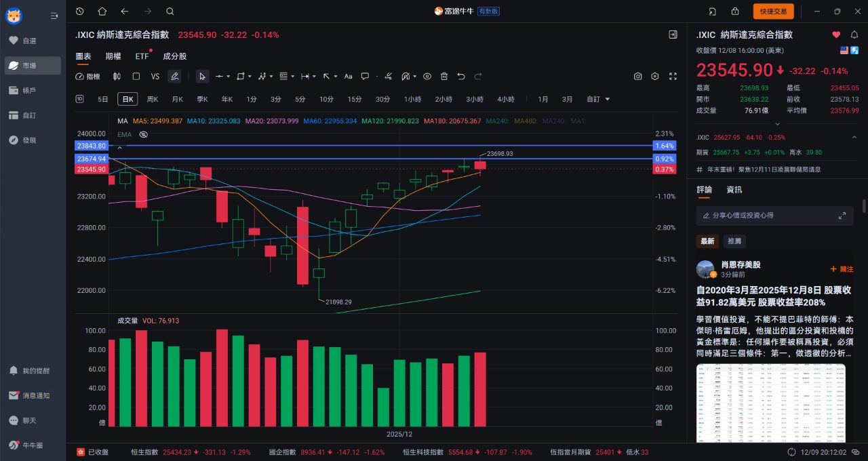The width and height of the screenshot is (868, 461).
Task: Select the arrow annotation tool
Action: pos(326,77)
